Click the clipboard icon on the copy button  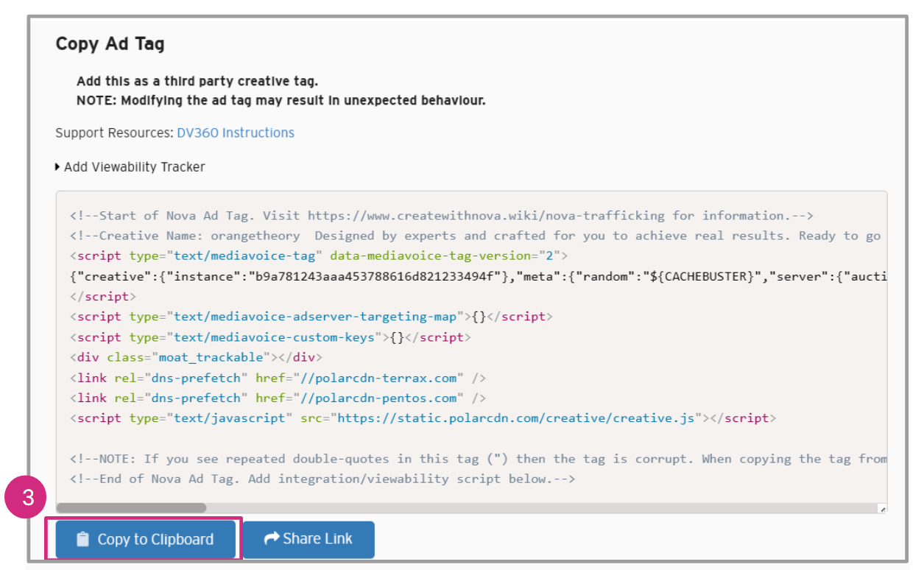82,539
